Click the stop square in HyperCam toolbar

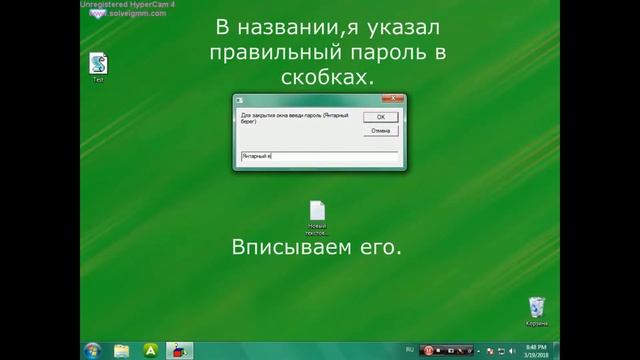(438, 351)
